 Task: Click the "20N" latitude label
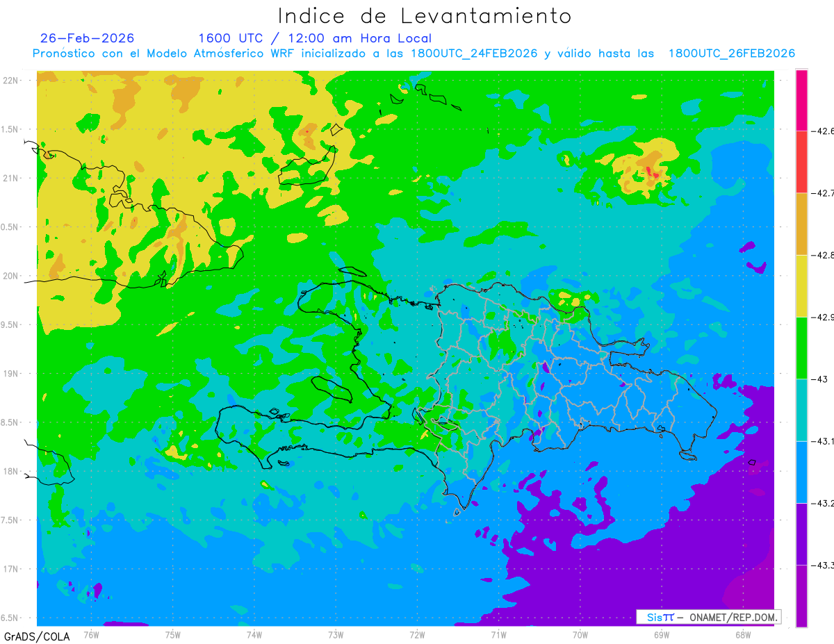pos(10,276)
